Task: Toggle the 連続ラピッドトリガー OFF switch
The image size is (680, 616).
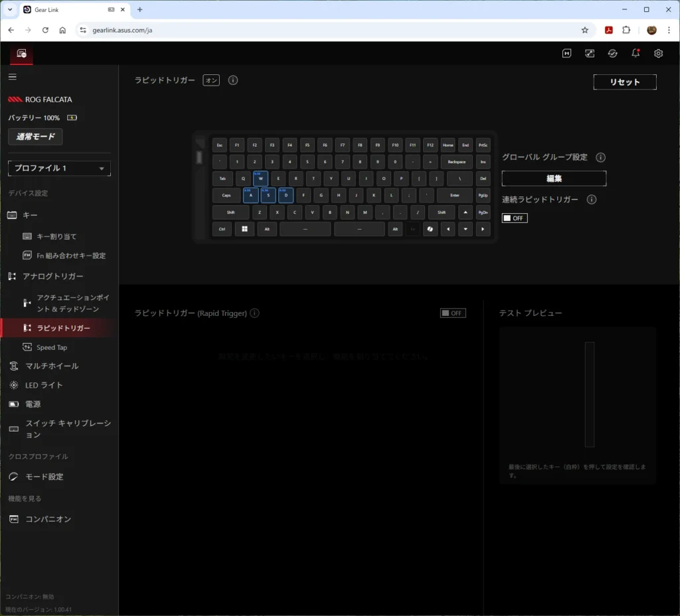Action: coord(515,218)
